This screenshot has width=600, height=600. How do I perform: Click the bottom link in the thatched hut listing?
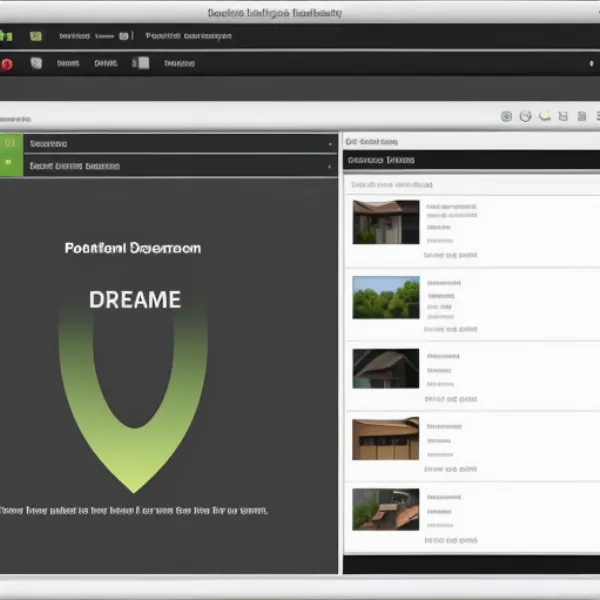pyautogui.click(x=451, y=399)
